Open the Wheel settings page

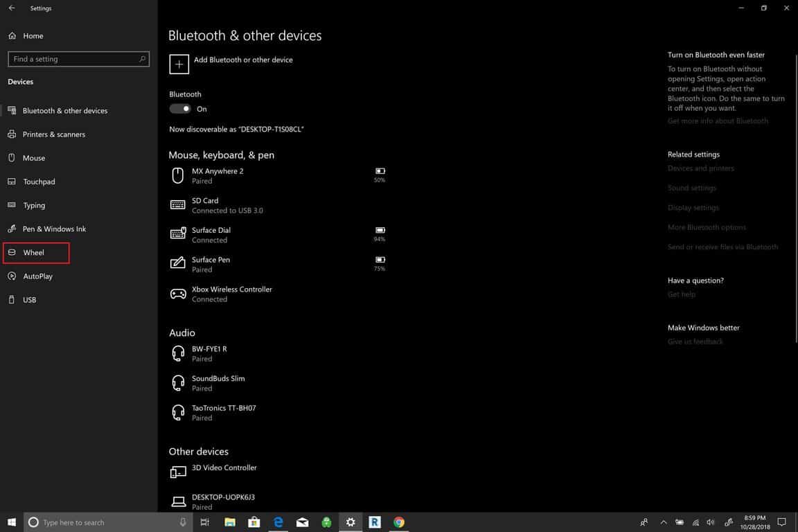point(33,253)
